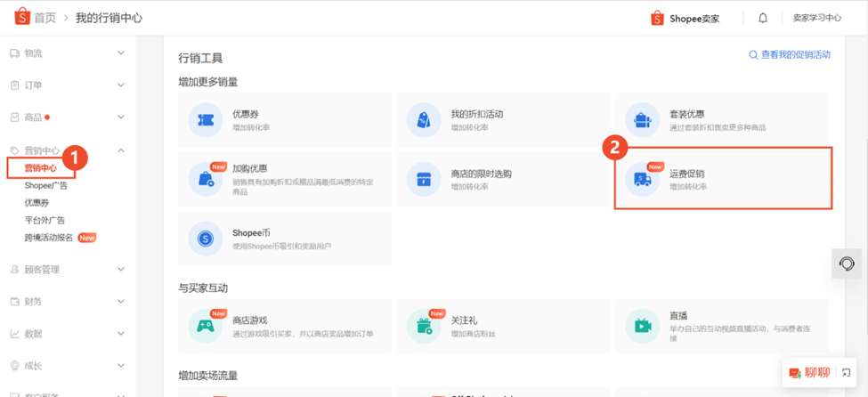868x397 pixels.
Task: Expand the 财务 sidebar section
Action: click(68, 302)
